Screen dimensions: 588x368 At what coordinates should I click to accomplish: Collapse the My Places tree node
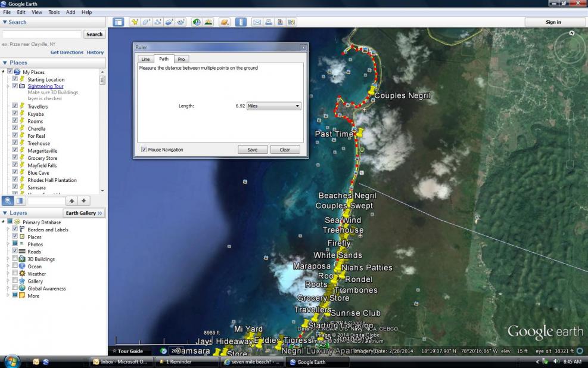[x=4, y=72]
